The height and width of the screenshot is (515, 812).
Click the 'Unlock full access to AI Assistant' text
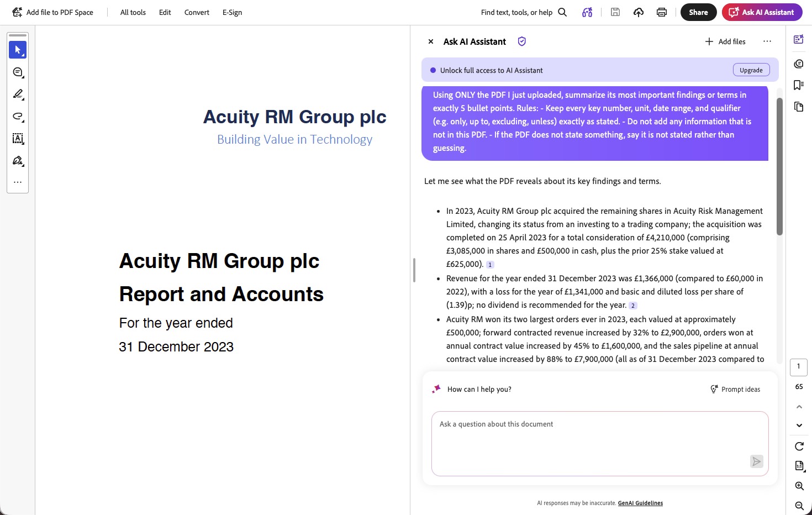pyautogui.click(x=492, y=70)
